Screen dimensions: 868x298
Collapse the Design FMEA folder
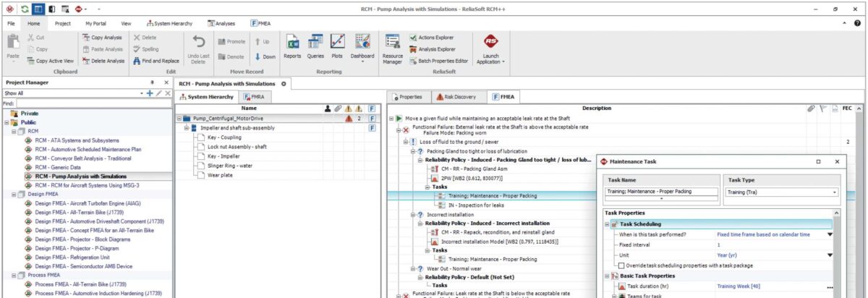click(x=12, y=195)
